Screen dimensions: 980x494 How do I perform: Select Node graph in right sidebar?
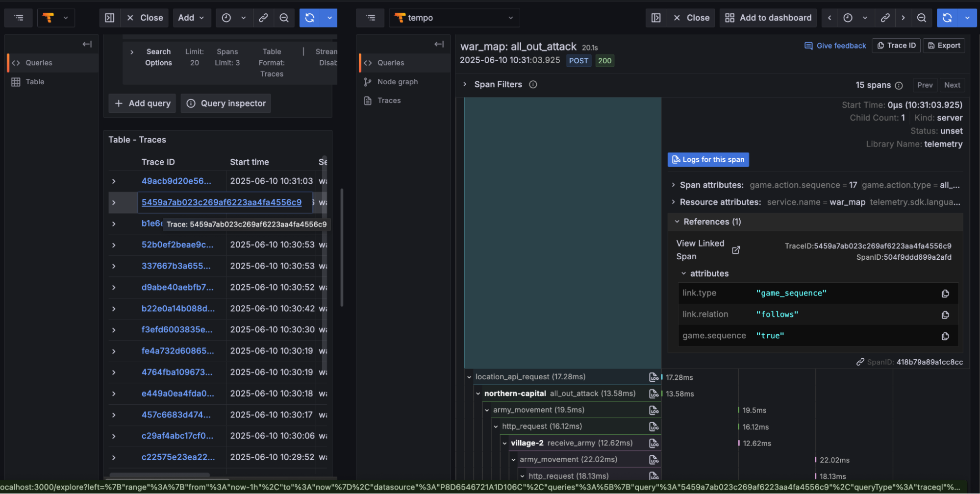pos(404,82)
